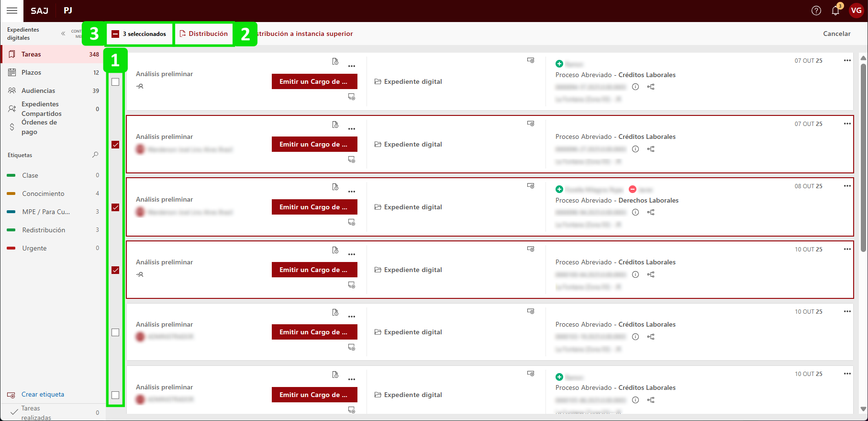Open the VG user avatar menu
The image size is (868, 421).
pyautogui.click(x=856, y=11)
